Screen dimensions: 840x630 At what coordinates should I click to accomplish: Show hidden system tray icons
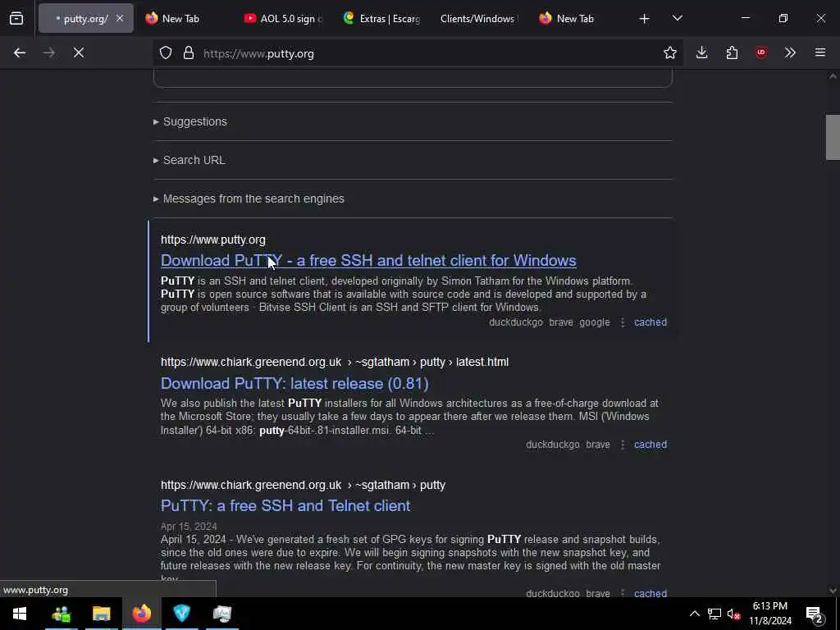point(694,614)
